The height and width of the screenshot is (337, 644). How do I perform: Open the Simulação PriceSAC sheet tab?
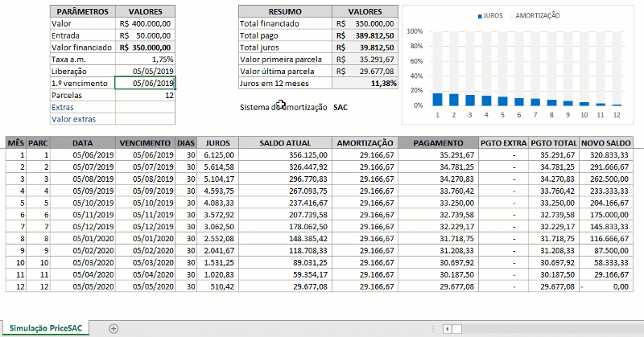[x=47, y=328]
